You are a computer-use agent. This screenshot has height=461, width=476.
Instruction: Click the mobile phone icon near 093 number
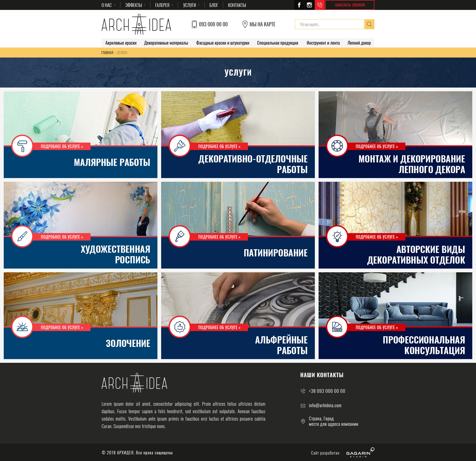pyautogui.click(x=194, y=24)
